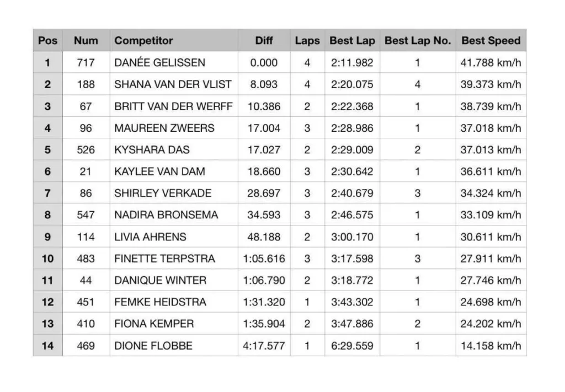The width and height of the screenshot is (565, 392).
Task: Click SHANA VAN DER VLIST name
Action: click(173, 84)
